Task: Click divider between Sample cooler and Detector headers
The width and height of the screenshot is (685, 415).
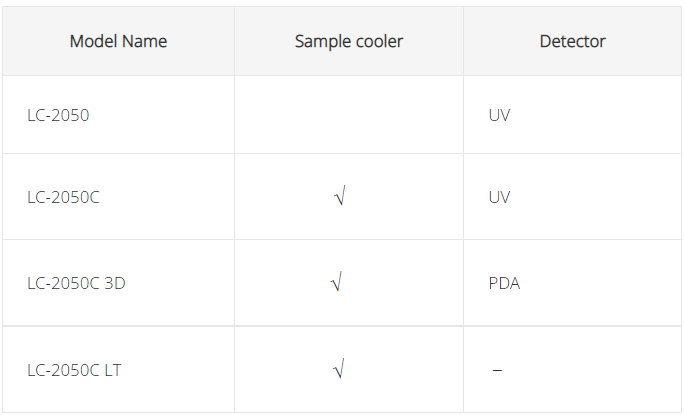Action: click(463, 41)
